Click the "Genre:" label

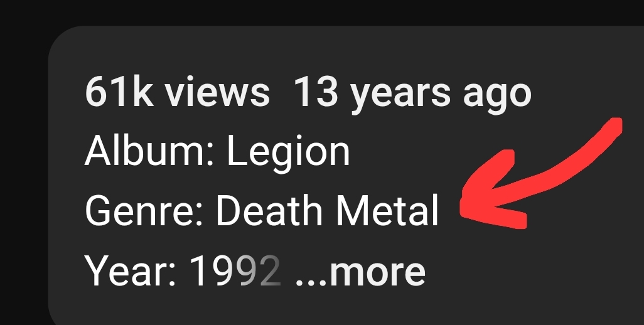point(144,211)
